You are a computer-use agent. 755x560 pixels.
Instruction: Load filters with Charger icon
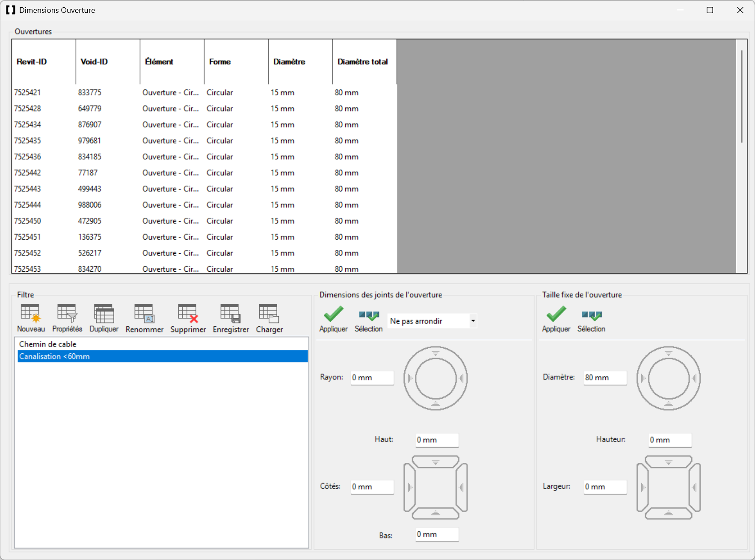[269, 318]
